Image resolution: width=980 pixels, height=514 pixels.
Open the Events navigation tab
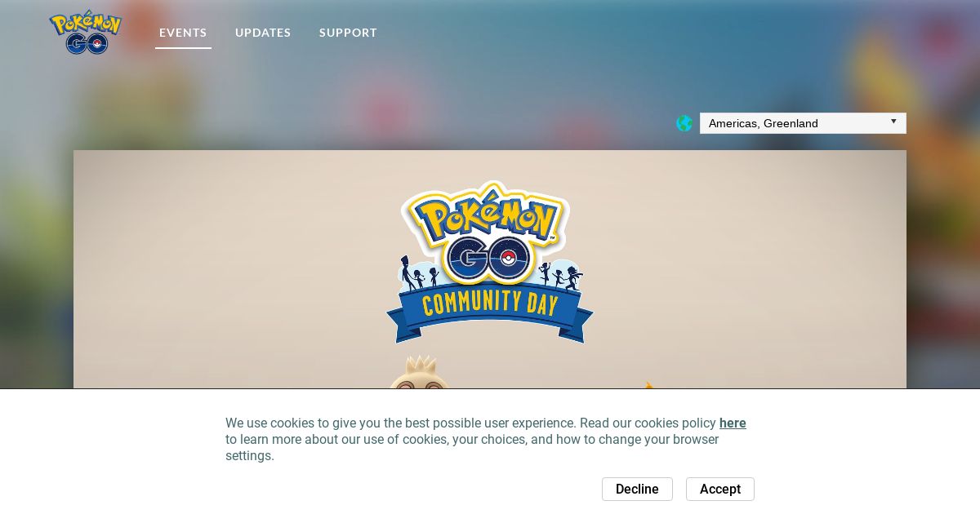[x=183, y=33]
